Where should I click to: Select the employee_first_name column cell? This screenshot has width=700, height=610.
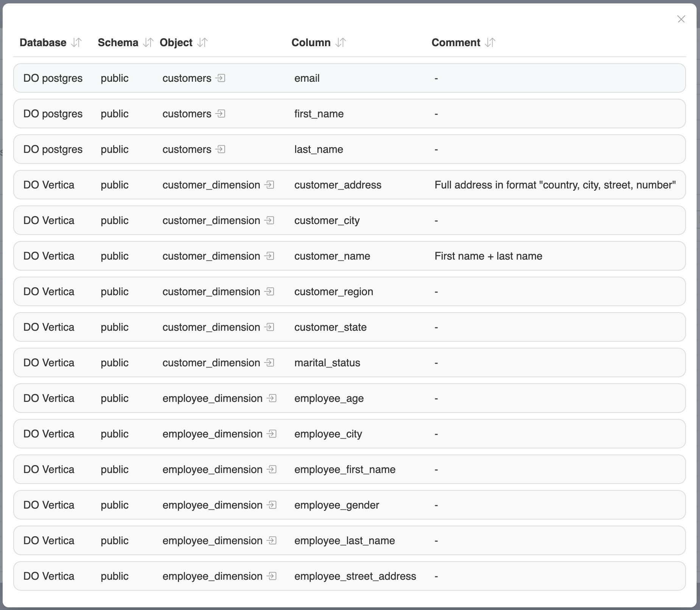[345, 469]
